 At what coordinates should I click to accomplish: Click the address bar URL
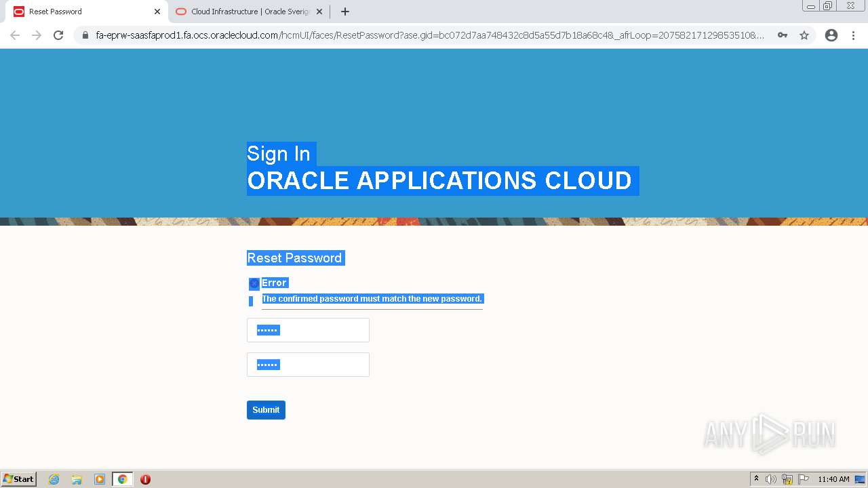point(430,35)
